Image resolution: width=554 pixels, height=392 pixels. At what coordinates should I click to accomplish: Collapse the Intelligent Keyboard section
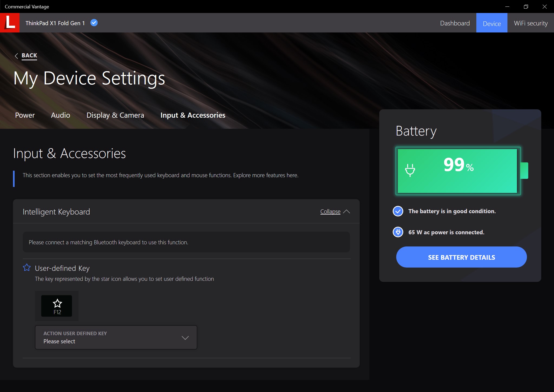(x=330, y=212)
